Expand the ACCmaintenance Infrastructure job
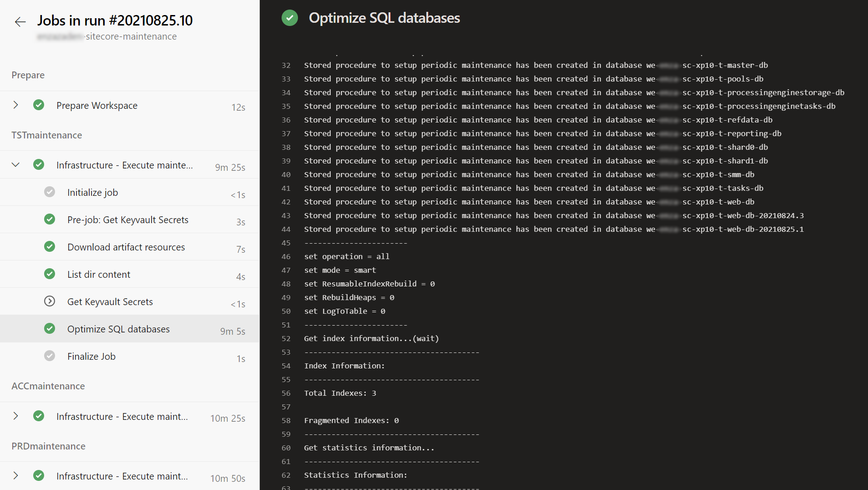Image resolution: width=868 pixels, height=490 pixels. pyautogui.click(x=16, y=416)
